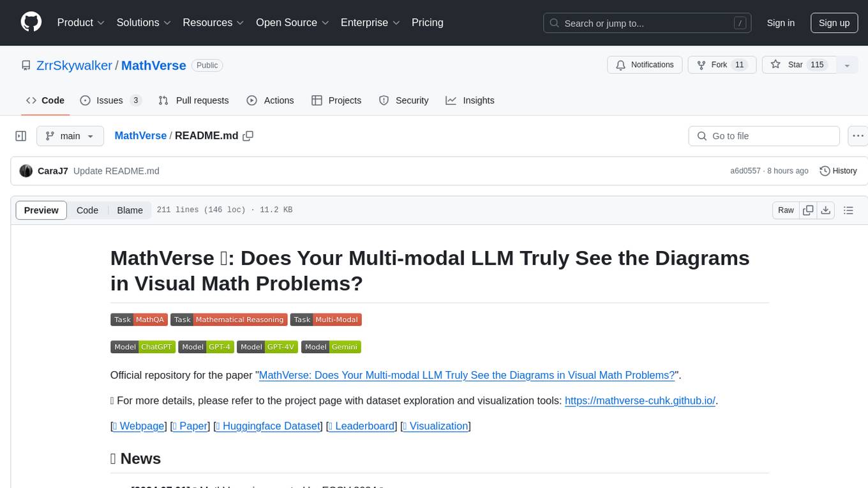Open the Update README.md commit message
Screen dimensions: 868x488
116,171
